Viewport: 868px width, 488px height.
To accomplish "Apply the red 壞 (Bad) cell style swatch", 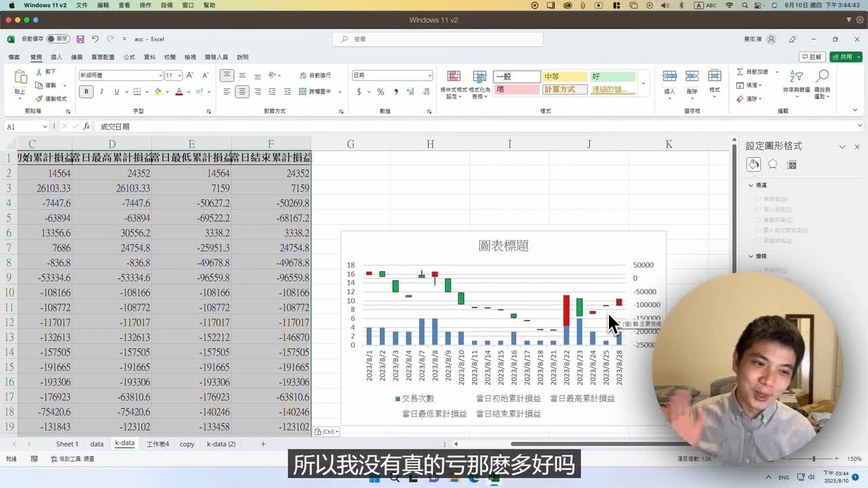I will click(516, 89).
